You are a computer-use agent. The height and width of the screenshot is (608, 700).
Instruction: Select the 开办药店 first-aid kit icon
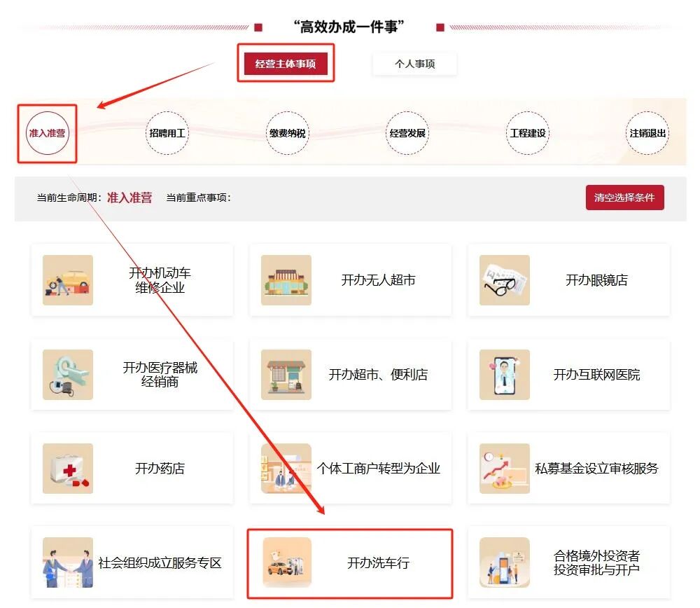[x=68, y=469]
